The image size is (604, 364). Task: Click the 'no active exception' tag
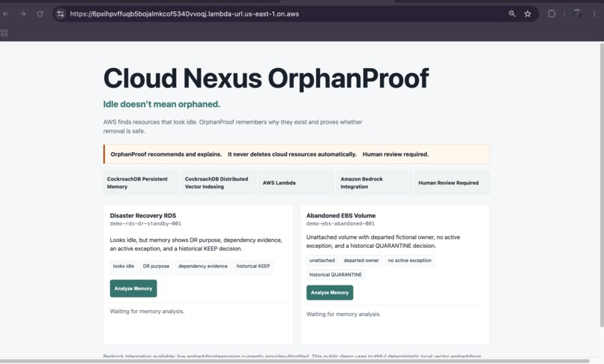coord(409,261)
